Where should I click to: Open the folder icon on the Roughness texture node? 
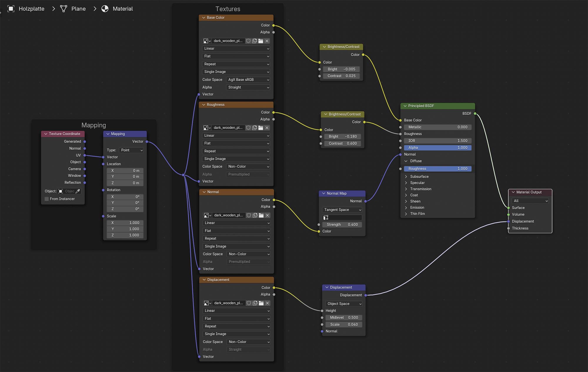[260, 128]
